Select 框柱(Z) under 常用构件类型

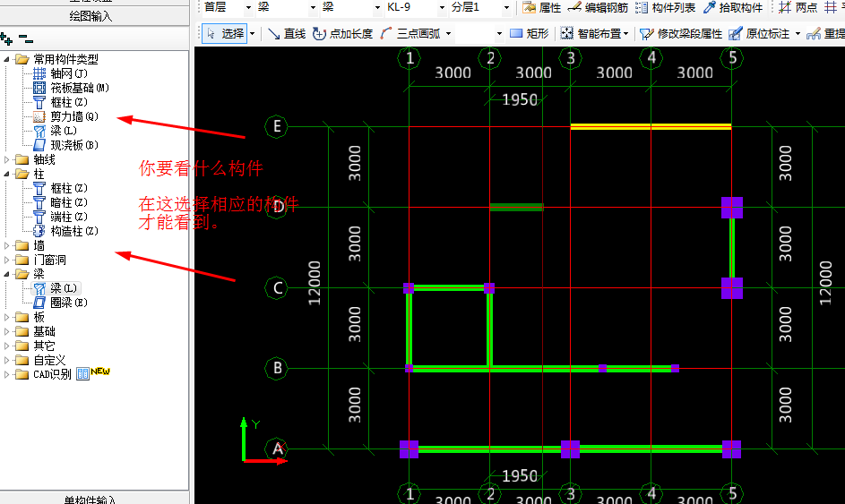pyautogui.click(x=60, y=102)
